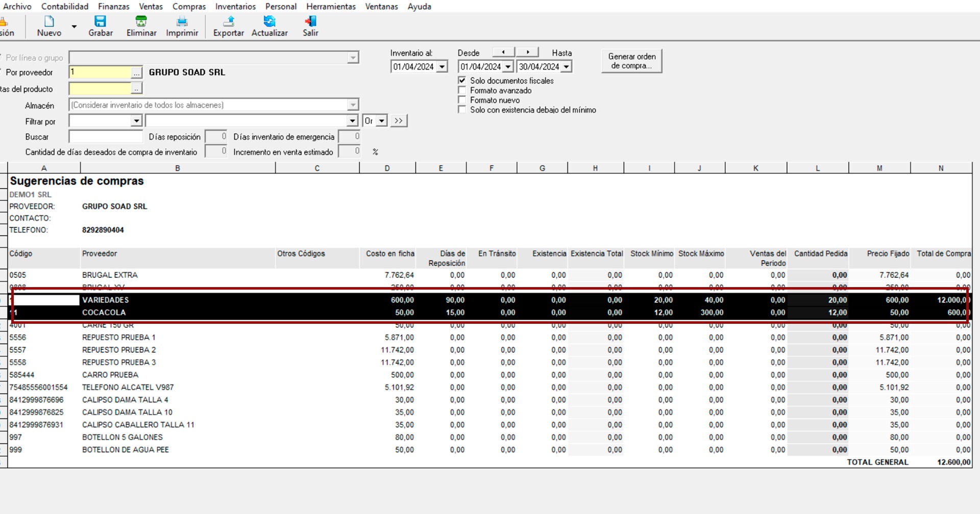Screen dimensions: 980x514
Task: Expand the Inventario al date dropdown
Action: (442, 67)
